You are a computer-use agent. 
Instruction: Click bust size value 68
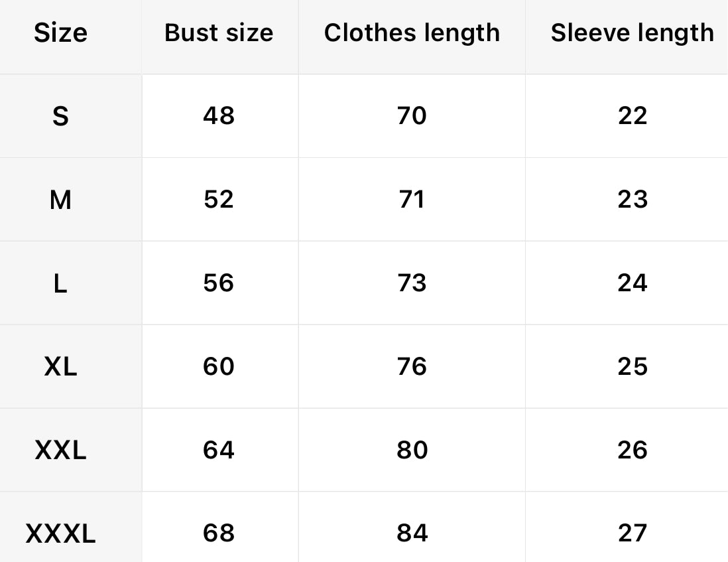click(219, 533)
